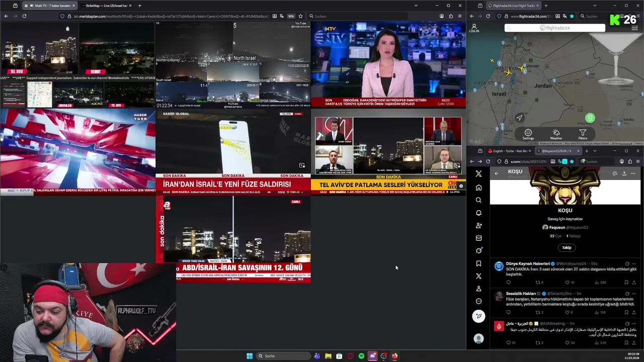
Task: Open Dünya Kaynak Haberleri account name
Action: [528, 264]
